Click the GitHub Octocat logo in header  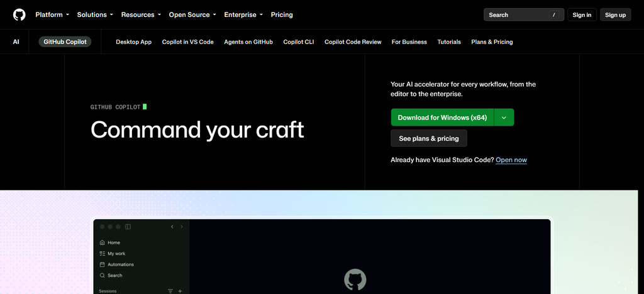pyautogui.click(x=19, y=14)
